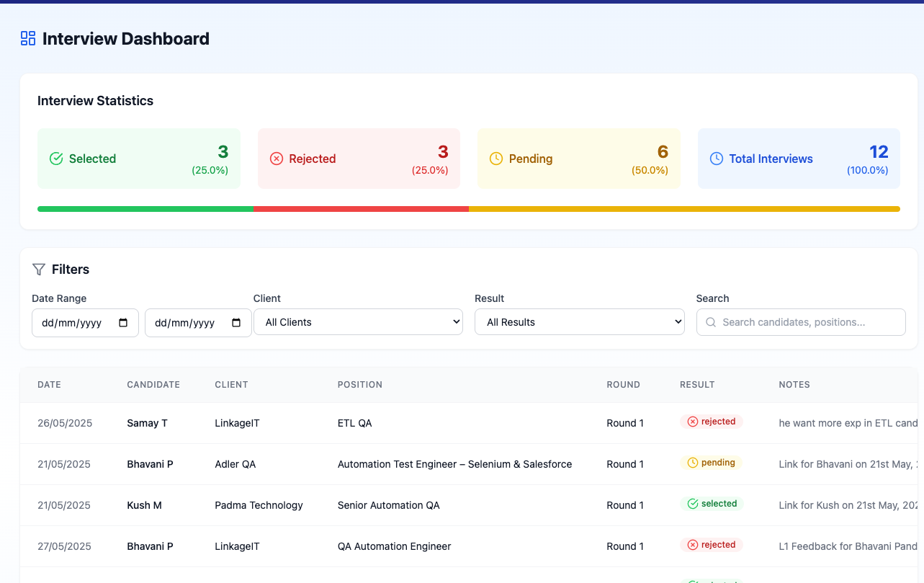Click the funnel icon next to Filters heading
The image size is (924, 583).
(38, 269)
